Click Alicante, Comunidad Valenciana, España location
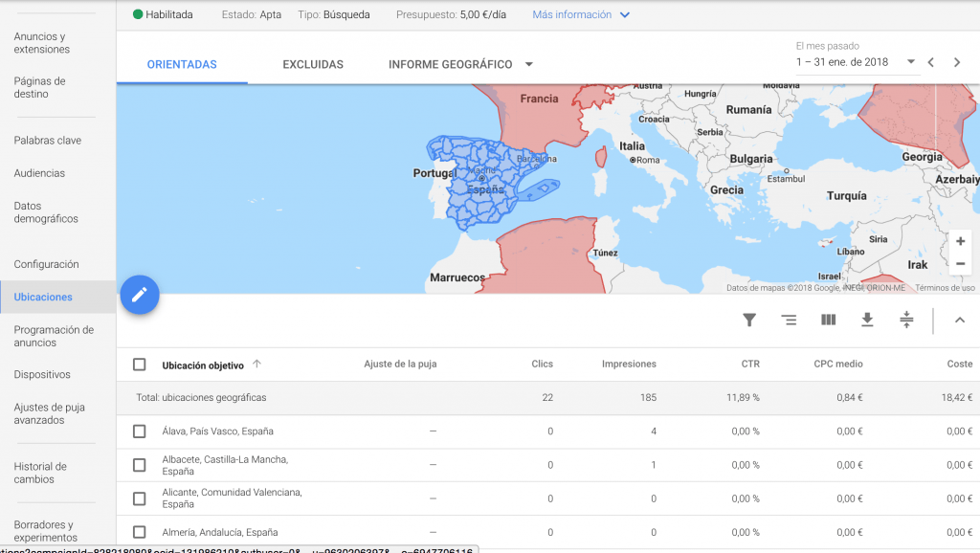 [232, 498]
